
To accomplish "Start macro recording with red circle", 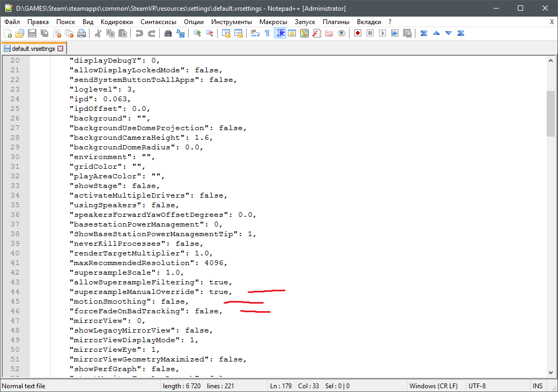I will pyautogui.click(x=358, y=33).
